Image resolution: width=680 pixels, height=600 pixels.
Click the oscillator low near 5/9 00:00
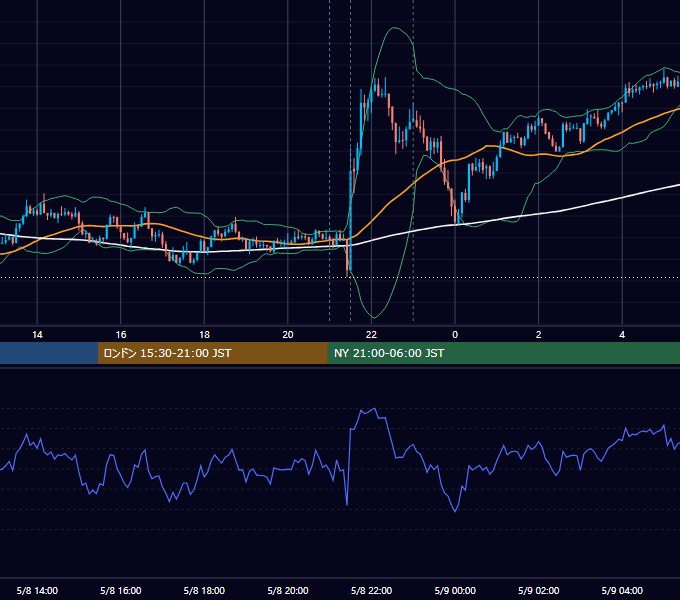(x=455, y=511)
